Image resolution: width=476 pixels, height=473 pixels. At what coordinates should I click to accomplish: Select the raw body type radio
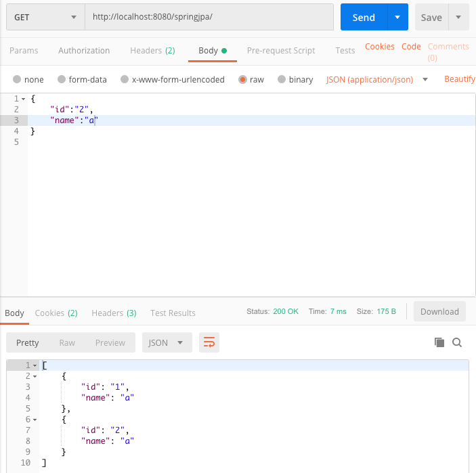point(242,79)
